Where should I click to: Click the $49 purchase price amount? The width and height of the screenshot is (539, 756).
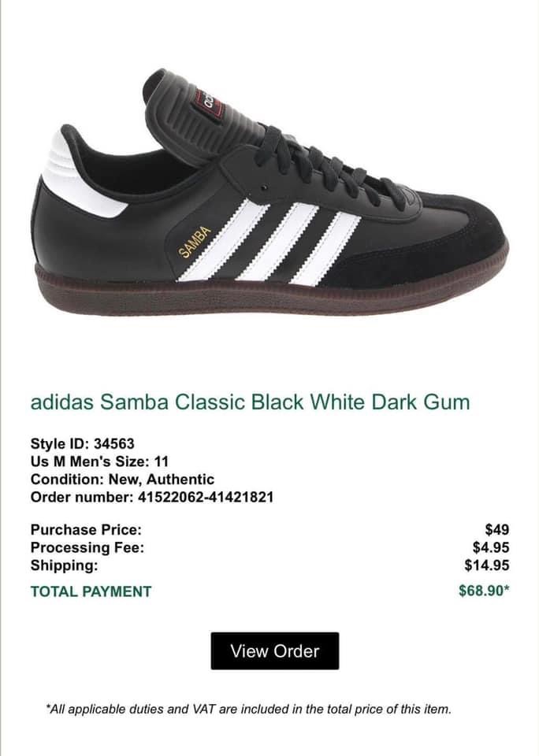coord(497,529)
